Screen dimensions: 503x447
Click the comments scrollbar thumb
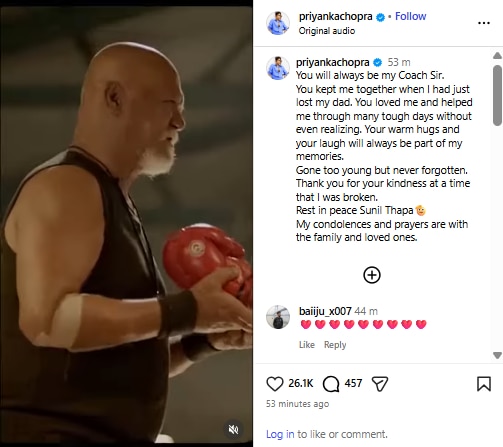point(497,95)
